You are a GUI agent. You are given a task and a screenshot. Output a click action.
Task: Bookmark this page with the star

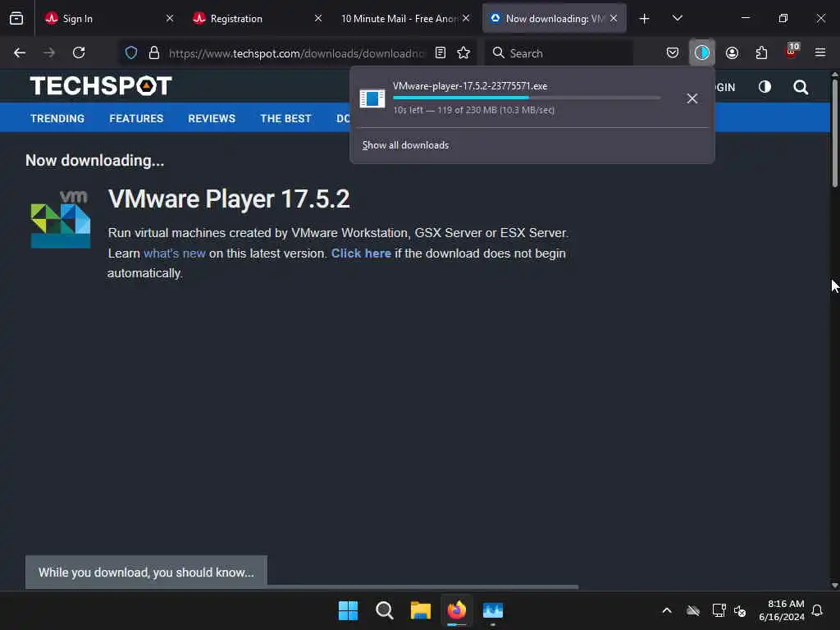[x=464, y=52]
